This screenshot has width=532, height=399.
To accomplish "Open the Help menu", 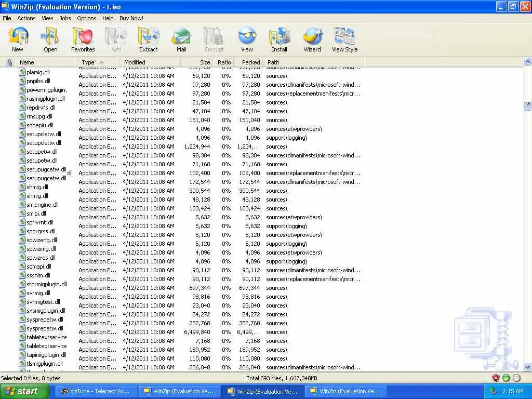I will [108, 18].
